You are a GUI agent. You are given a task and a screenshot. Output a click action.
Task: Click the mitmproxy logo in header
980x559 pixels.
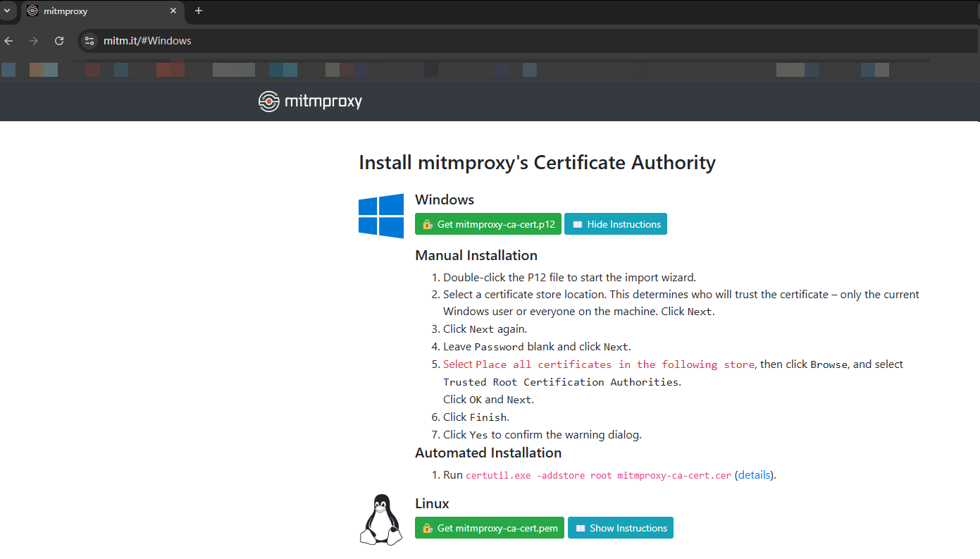click(310, 102)
